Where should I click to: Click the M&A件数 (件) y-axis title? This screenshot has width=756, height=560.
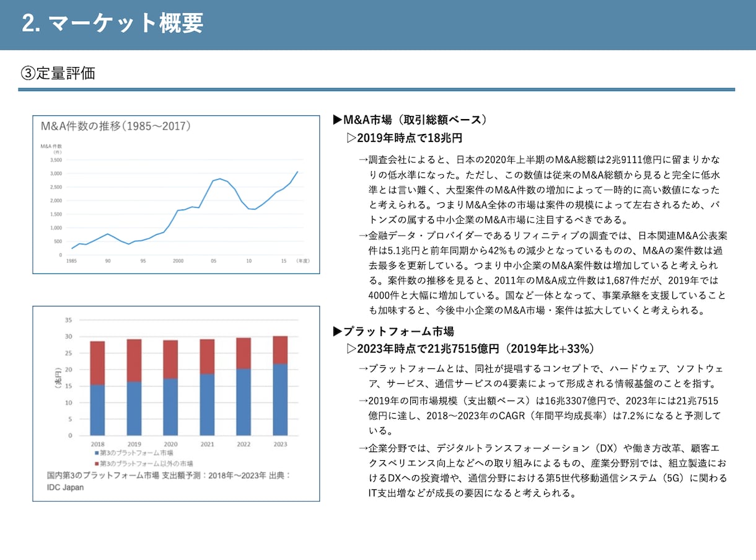pyautogui.click(x=51, y=148)
